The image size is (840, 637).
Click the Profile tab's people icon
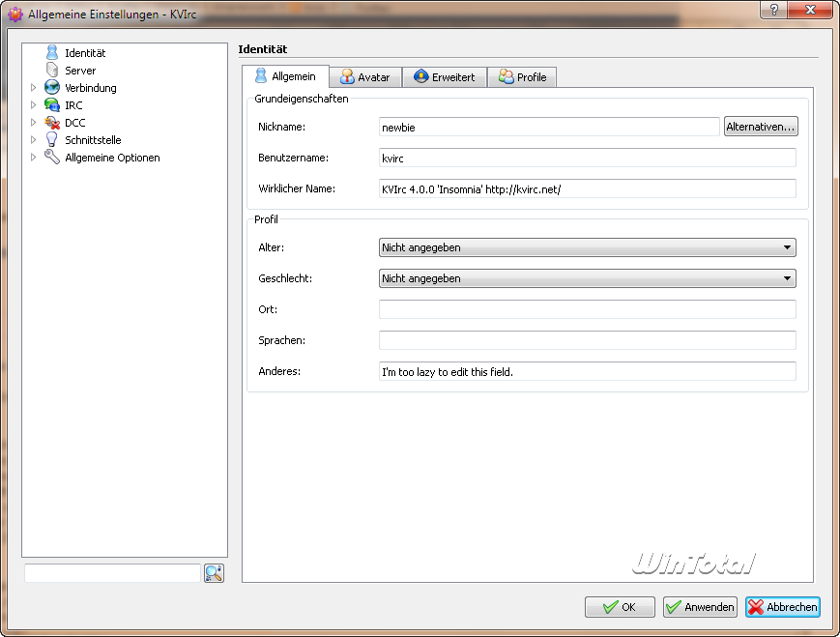point(506,76)
